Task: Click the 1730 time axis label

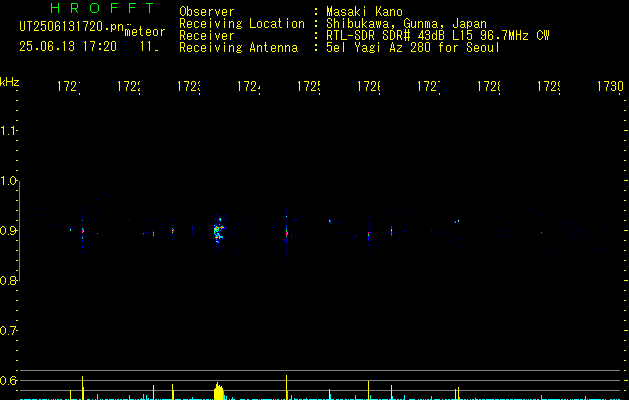Action: click(x=610, y=87)
